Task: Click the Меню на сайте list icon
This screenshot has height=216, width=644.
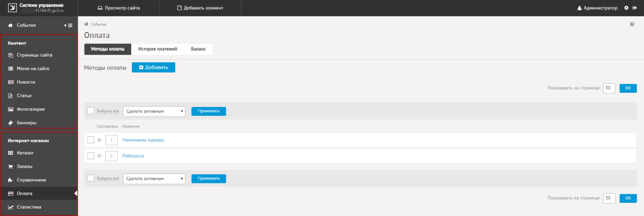Action: click(x=10, y=69)
